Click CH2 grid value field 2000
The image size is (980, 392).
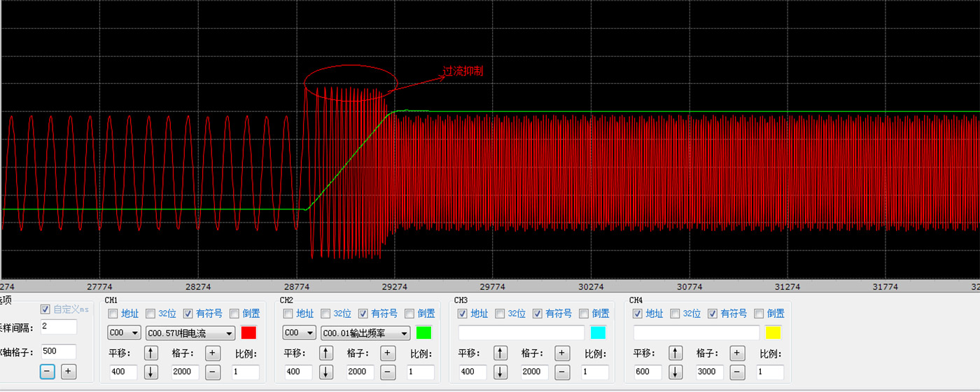[360, 372]
